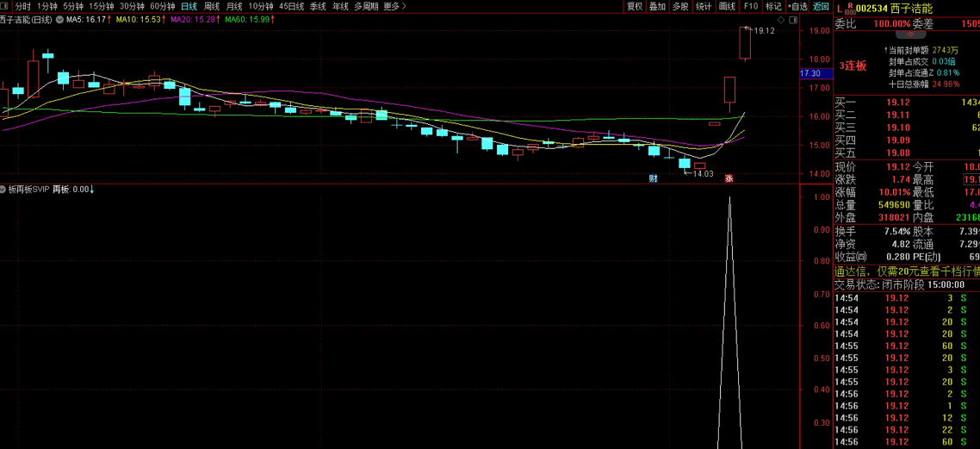Open the 统计 statistics tool

(x=703, y=6)
